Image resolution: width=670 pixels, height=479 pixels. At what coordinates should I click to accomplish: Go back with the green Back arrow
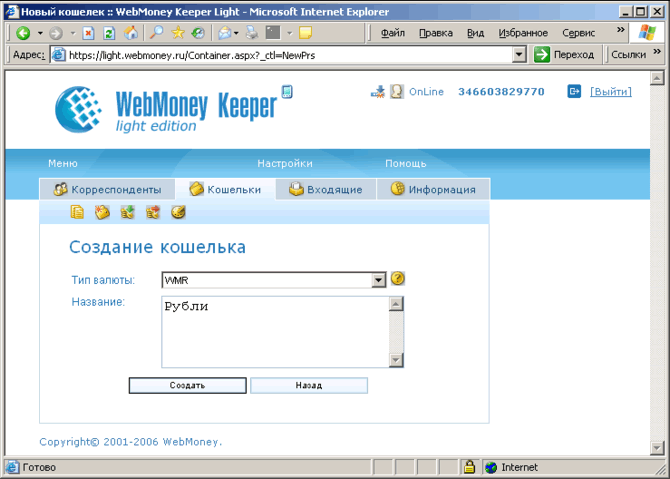pos(23,32)
